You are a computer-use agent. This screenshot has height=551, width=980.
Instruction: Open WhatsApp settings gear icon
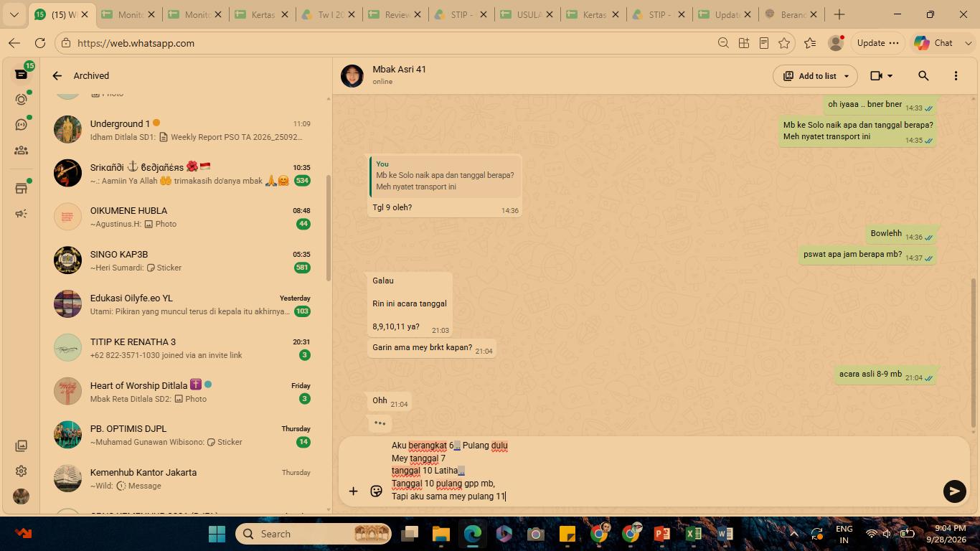click(21, 471)
